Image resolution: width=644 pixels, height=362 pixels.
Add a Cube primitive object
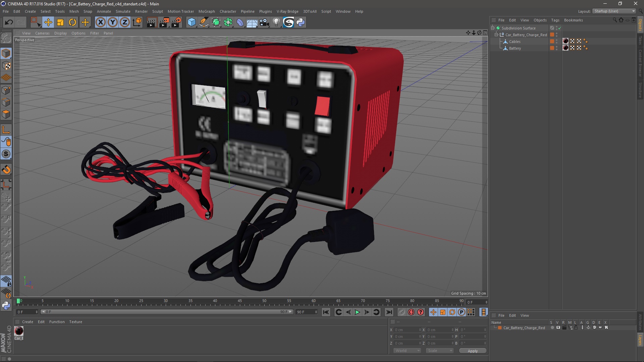tap(192, 22)
